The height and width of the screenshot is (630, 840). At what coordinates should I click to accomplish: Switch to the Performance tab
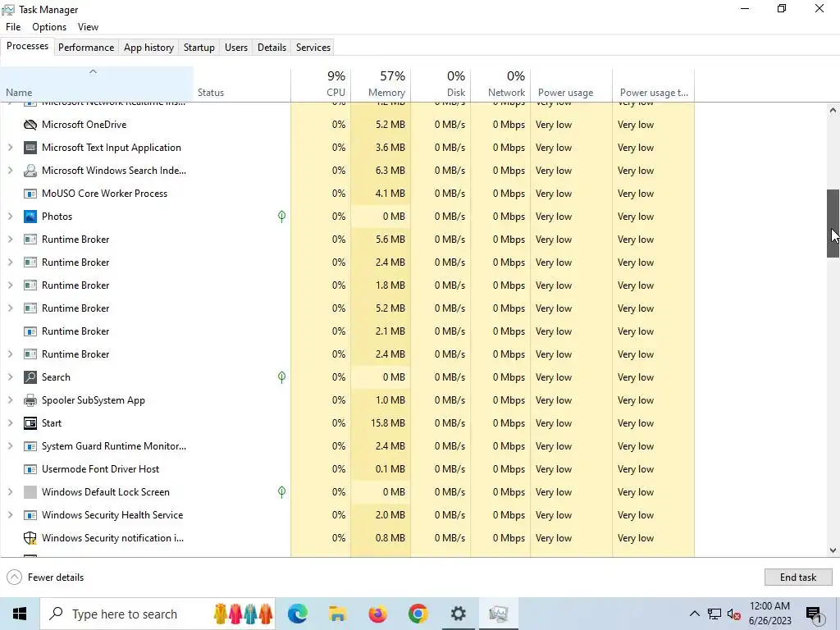pyautogui.click(x=86, y=47)
